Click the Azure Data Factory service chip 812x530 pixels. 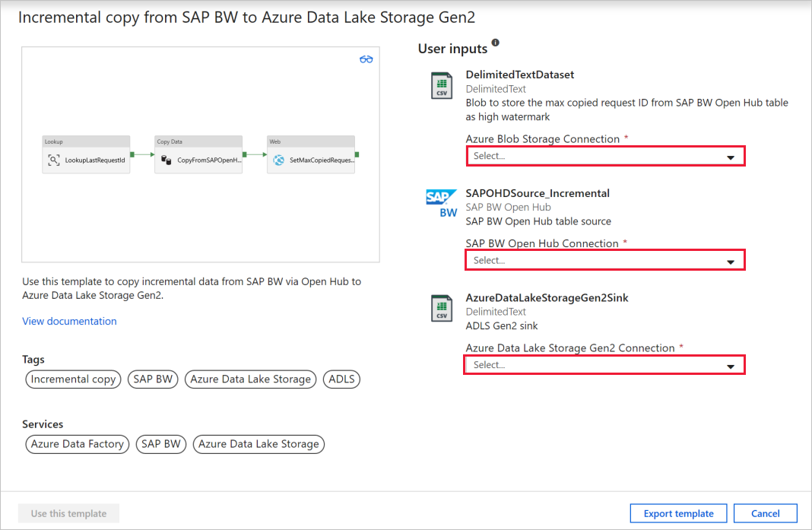77,444
